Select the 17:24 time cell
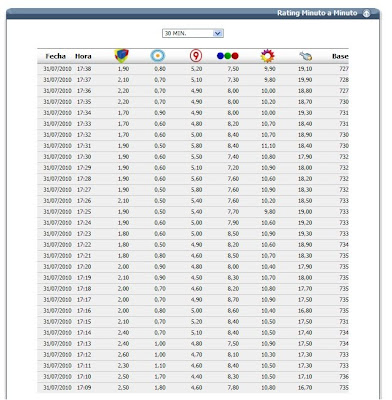Screen dimensions: 392x400 click(84, 223)
